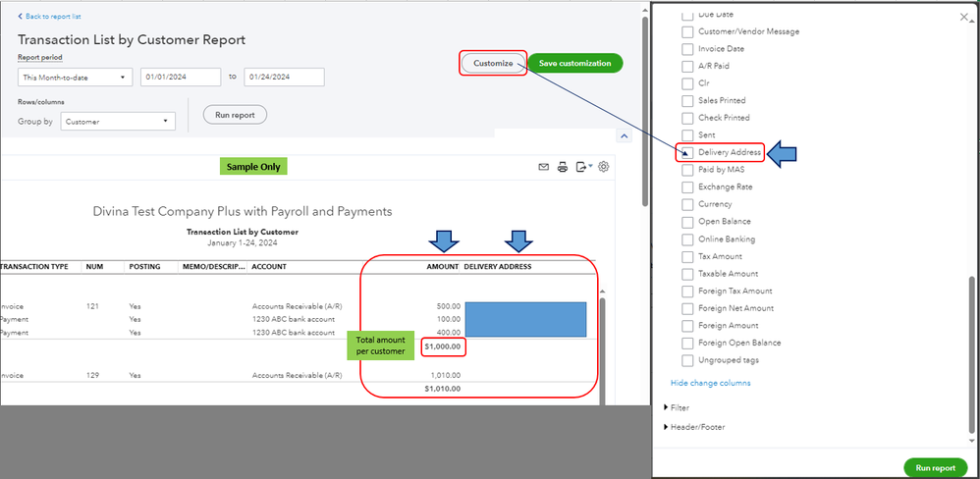
Task: Open the This Month-to-date period dropdown
Action: point(75,78)
